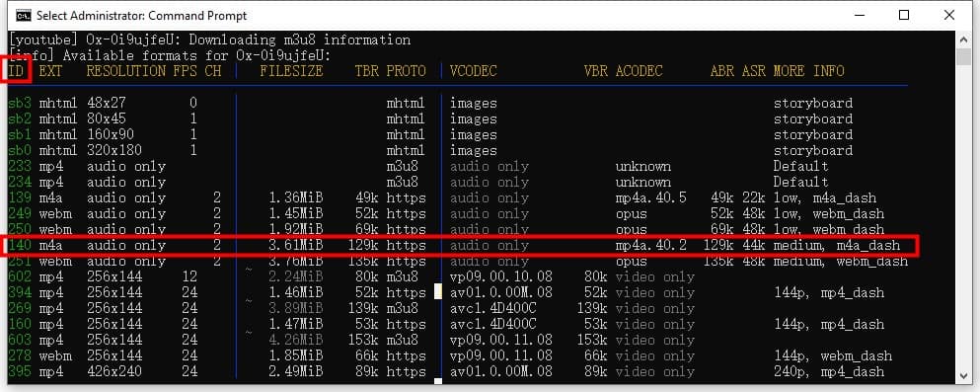Viewport: 980px width, 392px height.
Task: Click format ID 250
Action: pyautogui.click(x=20, y=229)
